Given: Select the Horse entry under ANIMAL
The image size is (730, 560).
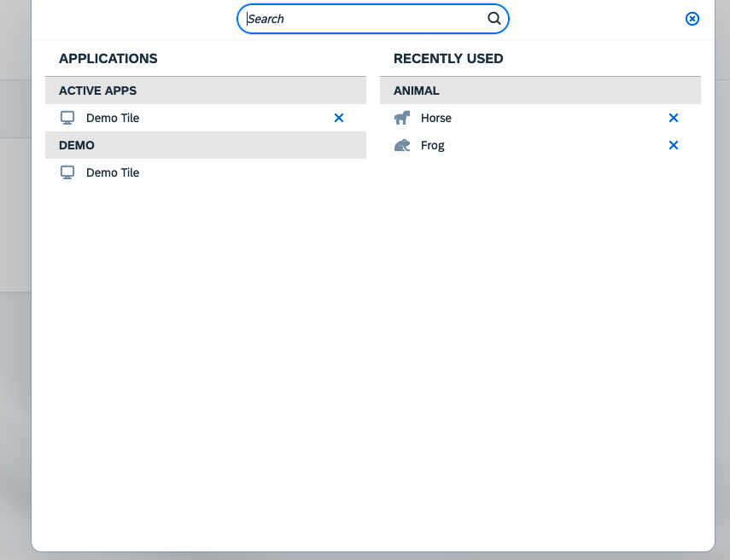Looking at the screenshot, I should (x=437, y=118).
